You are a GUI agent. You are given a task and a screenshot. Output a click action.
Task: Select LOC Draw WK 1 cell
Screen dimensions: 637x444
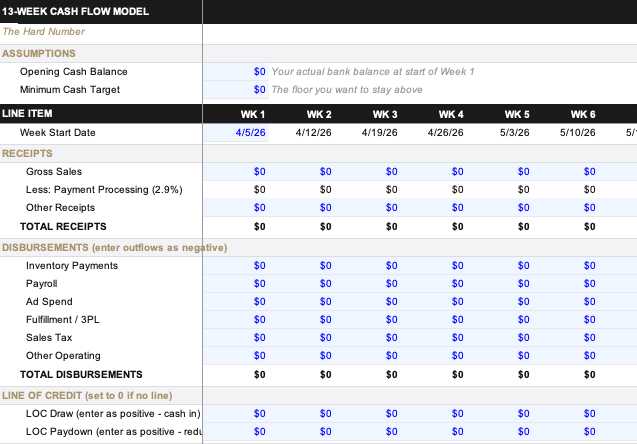236,414
